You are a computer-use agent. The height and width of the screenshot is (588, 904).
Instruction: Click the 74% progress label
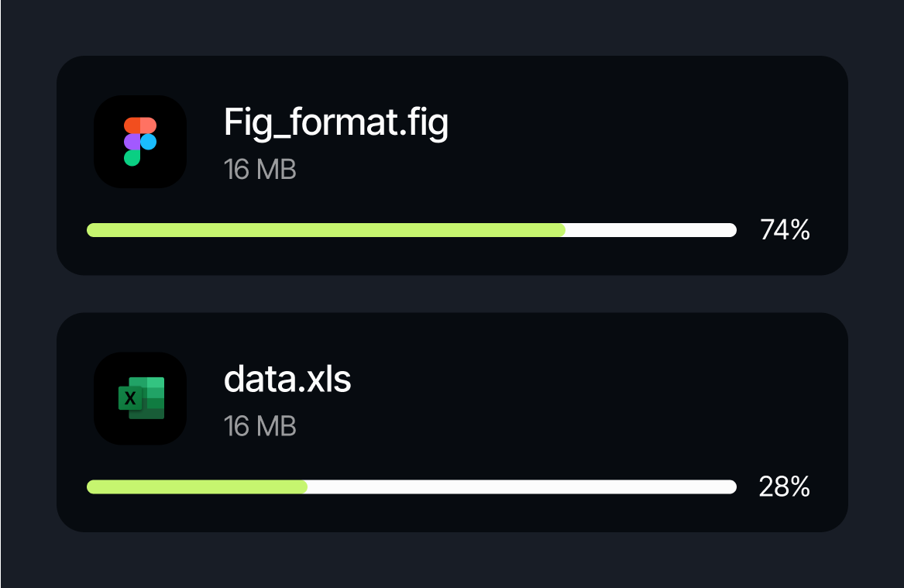tap(785, 230)
